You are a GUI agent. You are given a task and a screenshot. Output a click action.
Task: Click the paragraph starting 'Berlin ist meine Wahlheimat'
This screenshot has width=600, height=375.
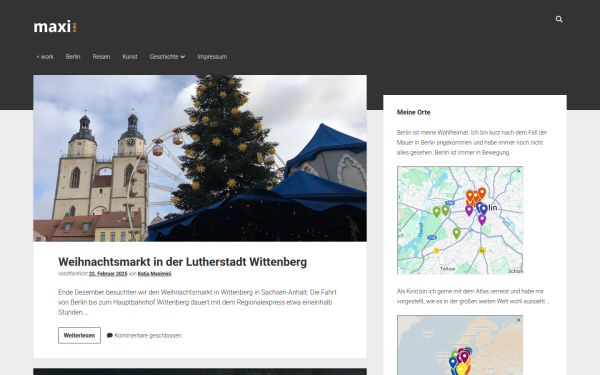(472, 142)
